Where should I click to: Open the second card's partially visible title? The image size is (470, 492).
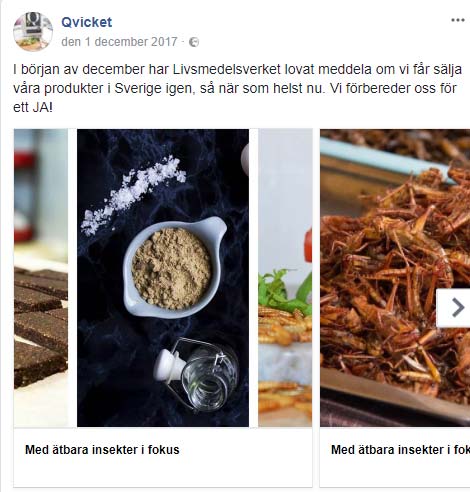[x=400, y=450]
